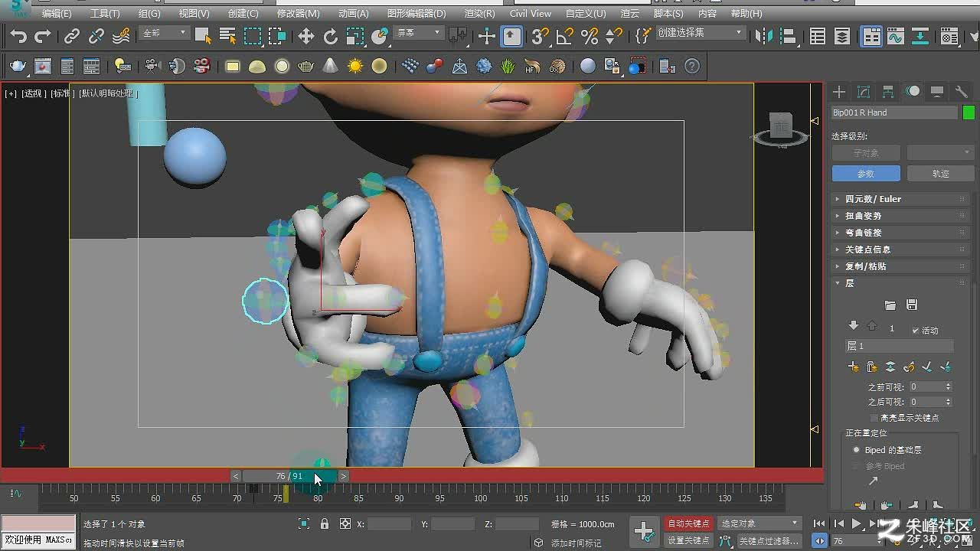Open the Render Setup teapot icon
This screenshot has width=980, height=551.
[x=18, y=67]
